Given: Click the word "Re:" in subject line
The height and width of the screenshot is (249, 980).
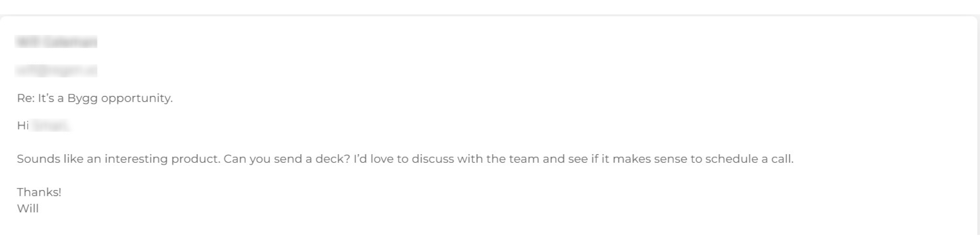Looking at the screenshot, I should click(x=25, y=98).
